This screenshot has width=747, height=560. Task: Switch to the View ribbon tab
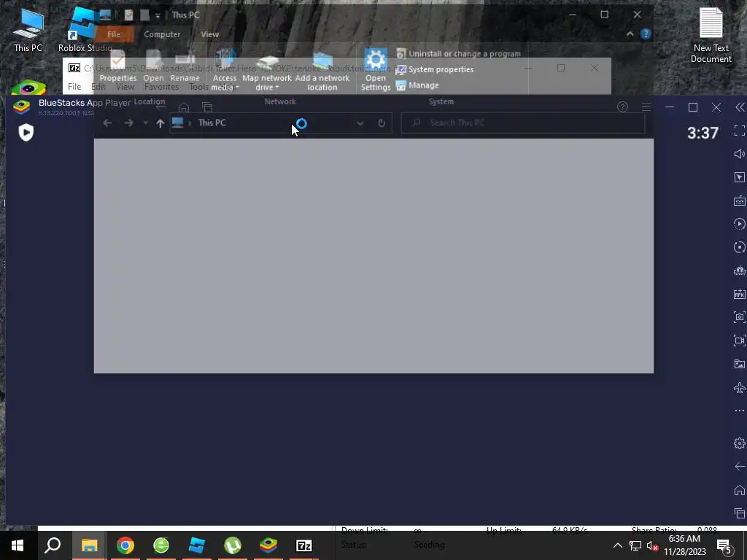point(209,34)
